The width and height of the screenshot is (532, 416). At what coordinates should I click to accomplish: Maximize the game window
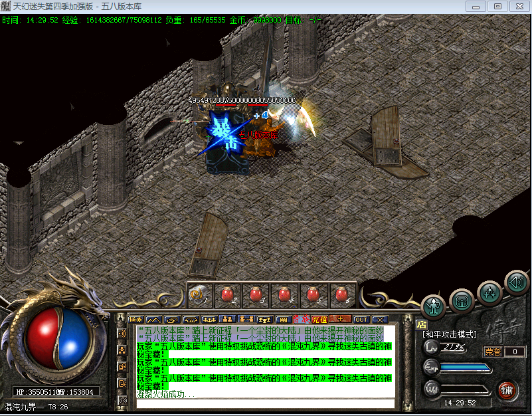(497, 6)
